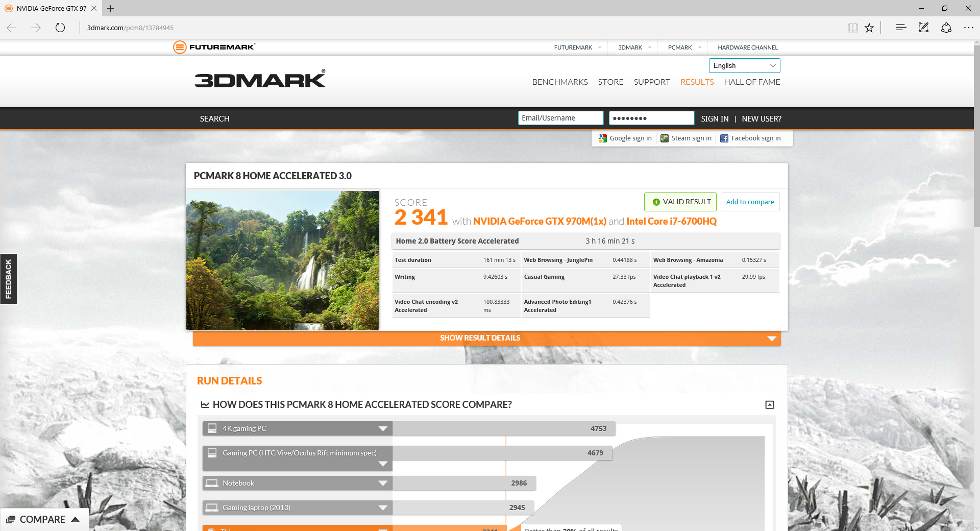Click the green valid result info icon

pyautogui.click(x=656, y=202)
